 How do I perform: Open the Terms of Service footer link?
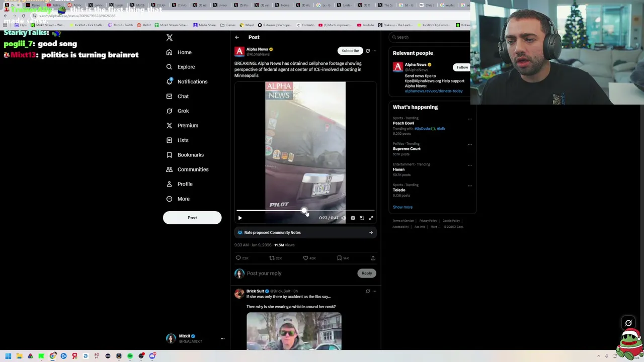pos(403,221)
